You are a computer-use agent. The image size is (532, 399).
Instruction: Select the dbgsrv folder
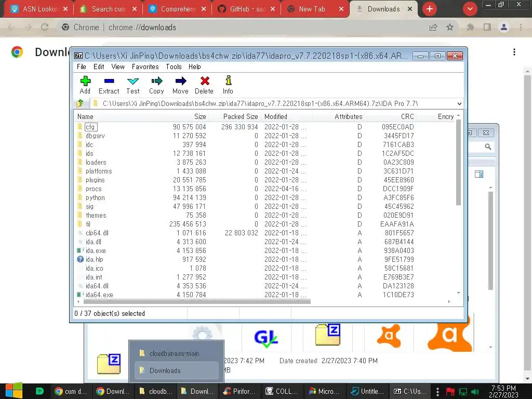[95, 136]
